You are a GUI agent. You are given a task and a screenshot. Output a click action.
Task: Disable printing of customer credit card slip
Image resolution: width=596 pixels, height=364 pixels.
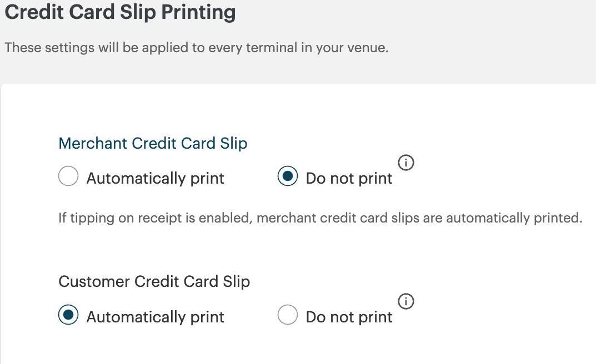coord(287,315)
